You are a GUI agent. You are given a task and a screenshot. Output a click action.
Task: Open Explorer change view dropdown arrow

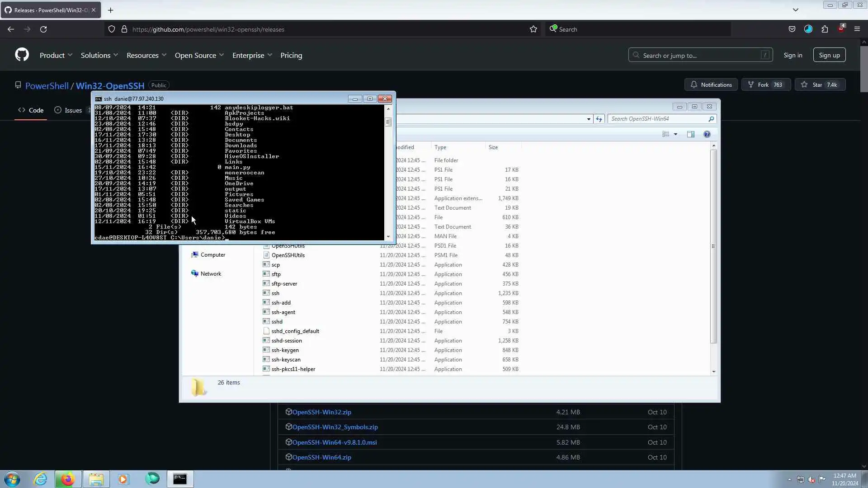tap(675, 134)
